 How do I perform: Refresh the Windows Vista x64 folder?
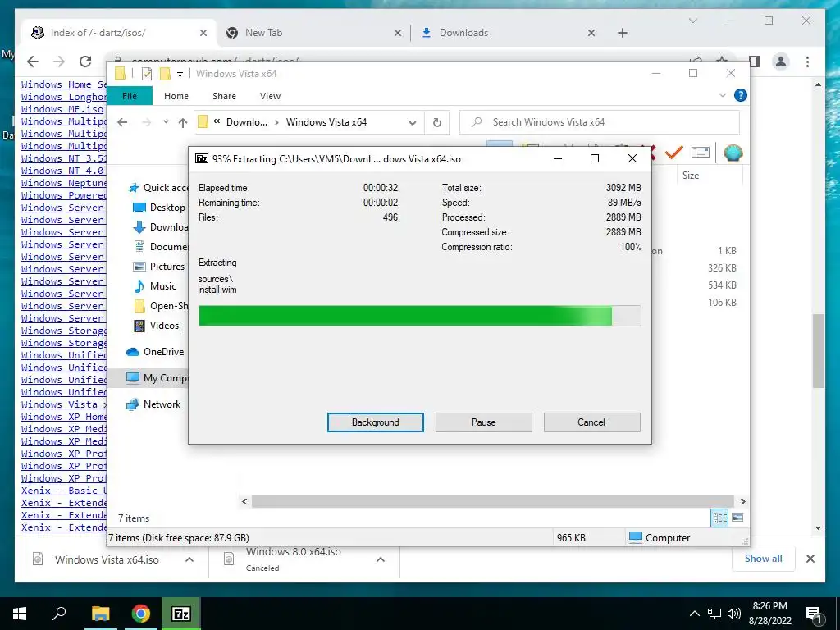(x=437, y=123)
